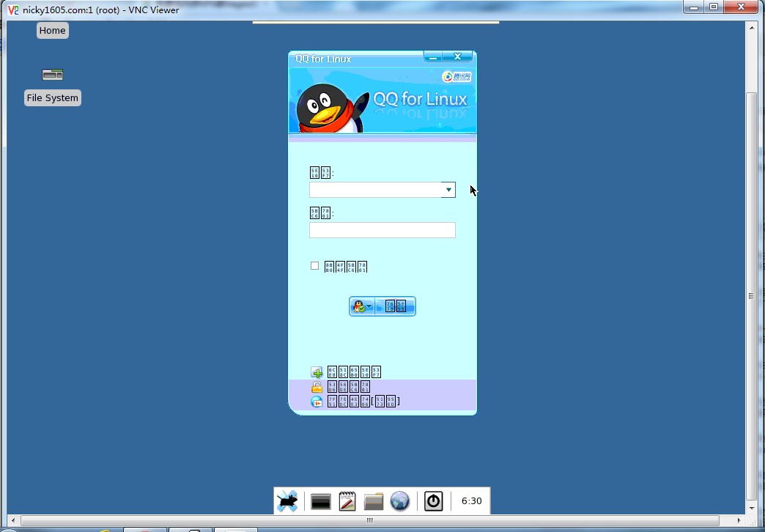Open the Home desktop shortcut

pyautogui.click(x=52, y=30)
